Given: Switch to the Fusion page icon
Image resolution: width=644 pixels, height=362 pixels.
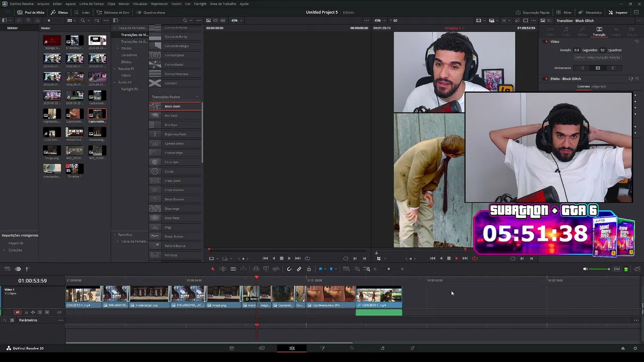Looking at the screenshot, I should [x=323, y=348].
